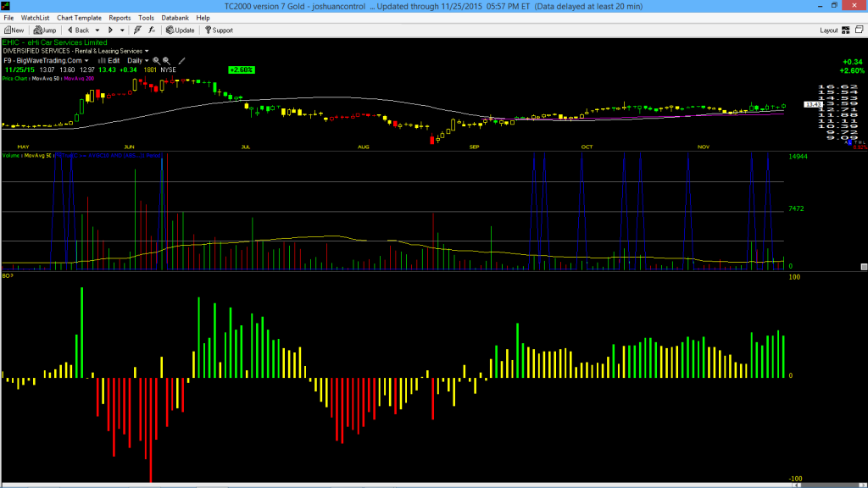Click the EHIC eHi Car Services title

pos(55,42)
